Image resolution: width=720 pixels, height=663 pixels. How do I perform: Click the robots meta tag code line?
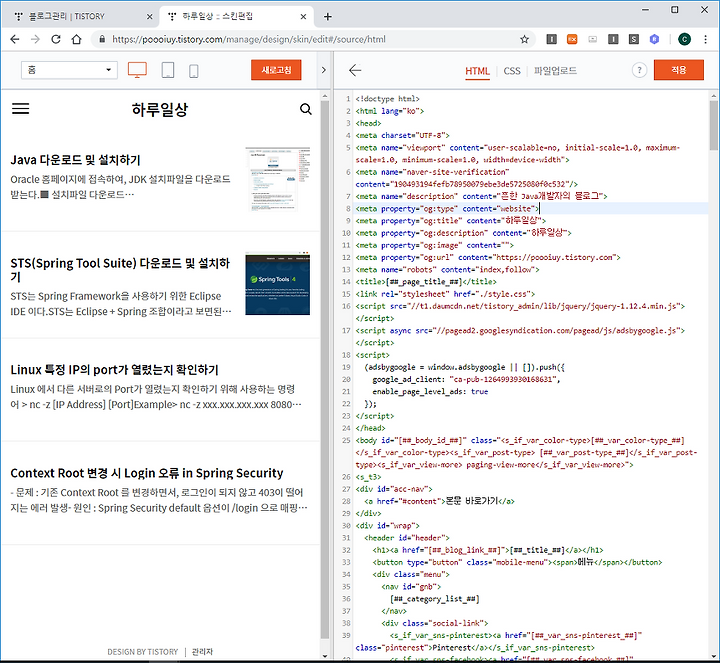(x=447, y=270)
